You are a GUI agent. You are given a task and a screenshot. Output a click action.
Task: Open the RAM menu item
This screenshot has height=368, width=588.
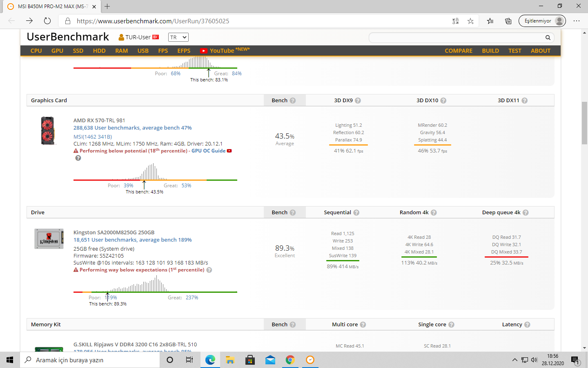[122, 51]
